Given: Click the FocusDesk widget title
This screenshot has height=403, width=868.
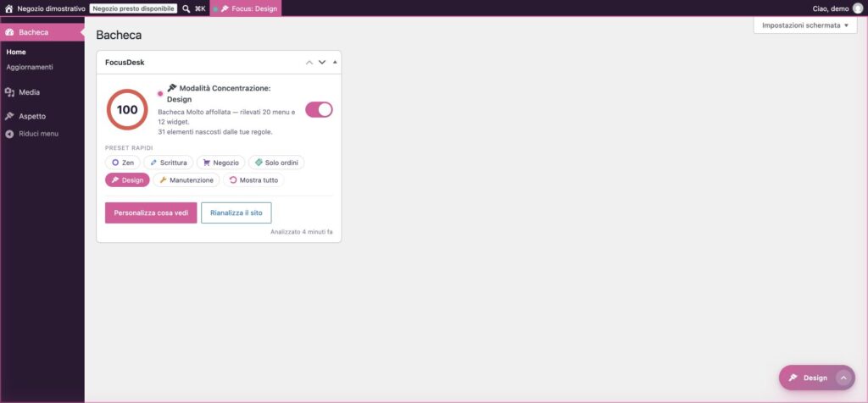Looking at the screenshot, I should [x=125, y=63].
